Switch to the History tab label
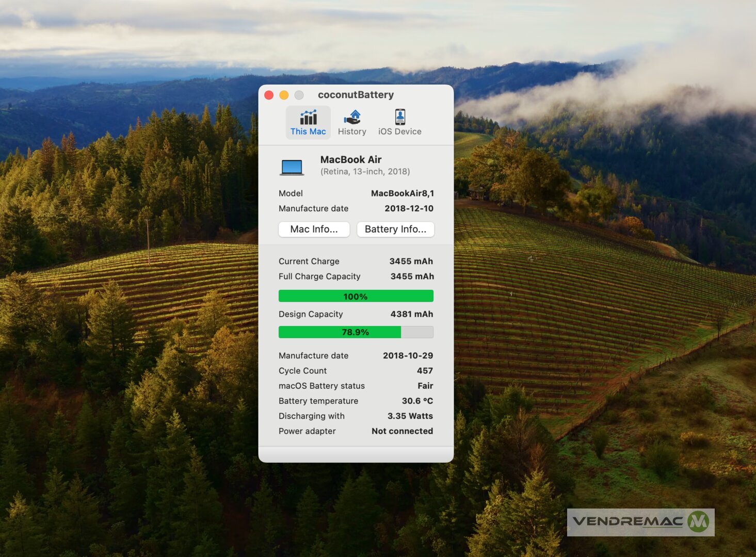 pos(352,132)
